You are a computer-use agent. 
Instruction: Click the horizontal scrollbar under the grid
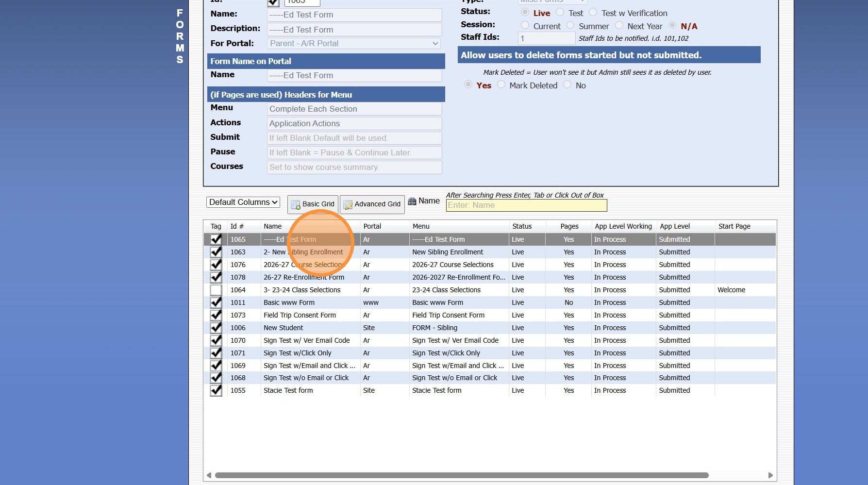pos(462,475)
